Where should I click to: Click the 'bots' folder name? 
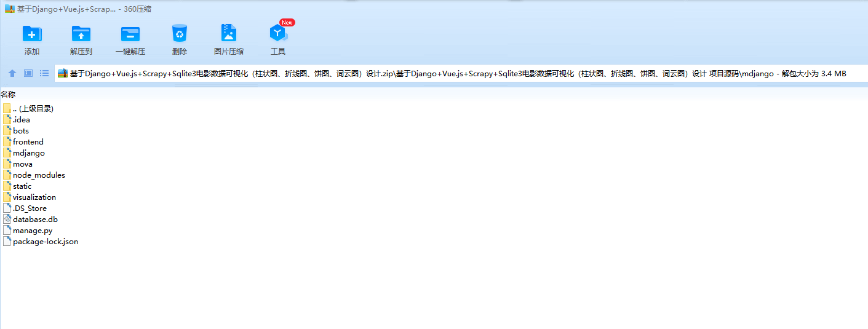(x=21, y=130)
